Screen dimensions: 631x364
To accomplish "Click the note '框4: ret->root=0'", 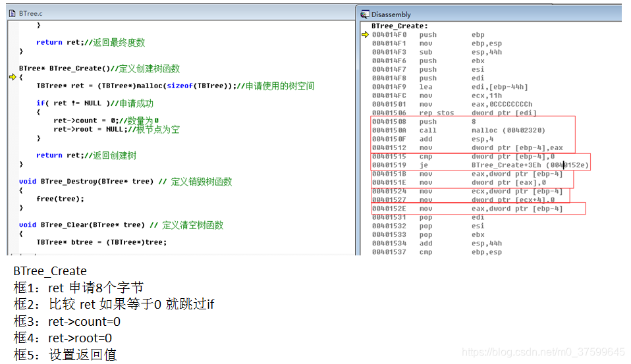I will [x=63, y=338].
